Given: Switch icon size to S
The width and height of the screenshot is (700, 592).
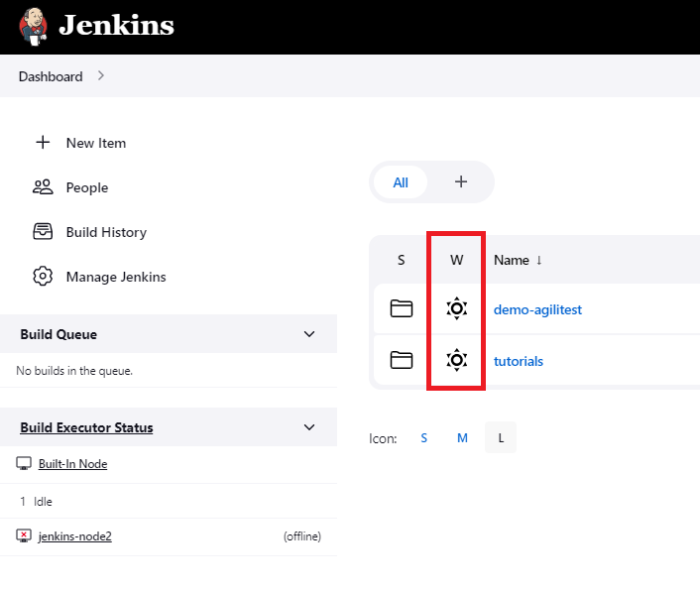Looking at the screenshot, I should 423,438.
